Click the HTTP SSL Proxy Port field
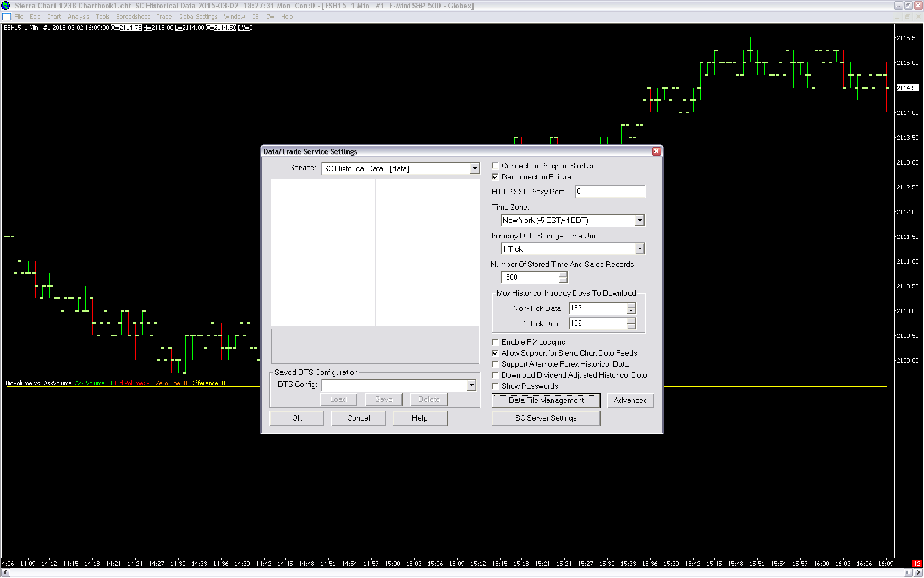The image size is (924, 578). [609, 192]
